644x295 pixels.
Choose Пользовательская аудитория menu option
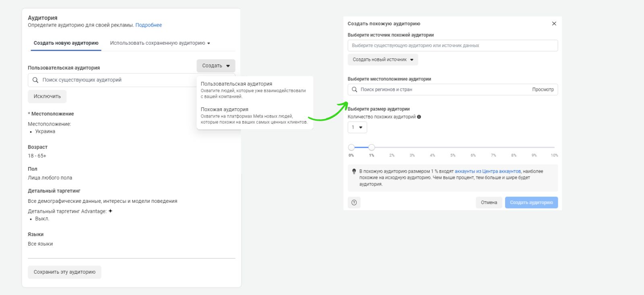[x=236, y=84]
